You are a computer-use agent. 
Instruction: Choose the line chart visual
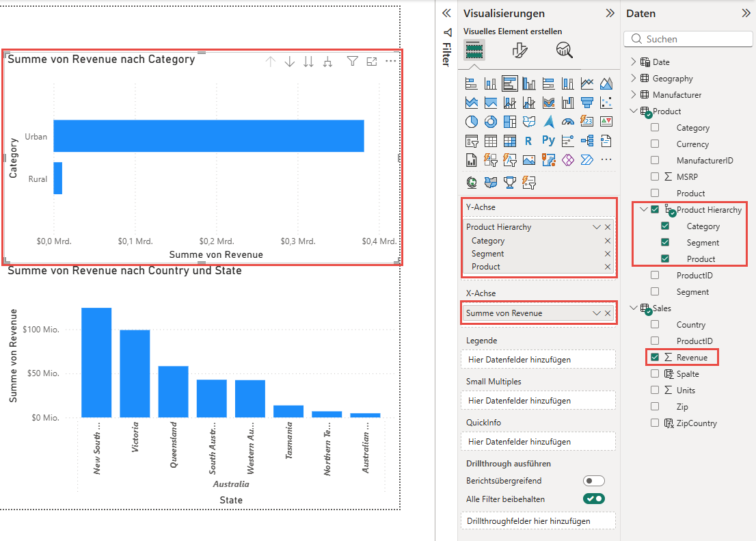(x=586, y=83)
